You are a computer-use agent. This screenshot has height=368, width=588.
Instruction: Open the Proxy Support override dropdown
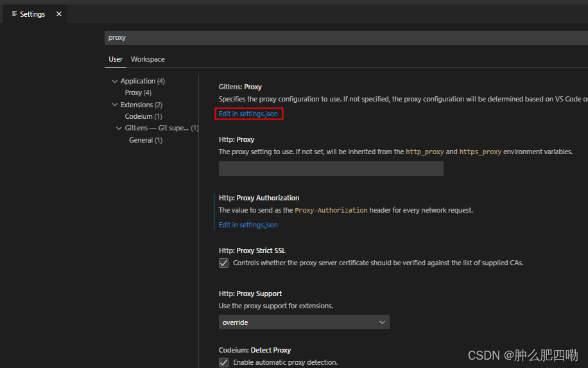coord(304,322)
